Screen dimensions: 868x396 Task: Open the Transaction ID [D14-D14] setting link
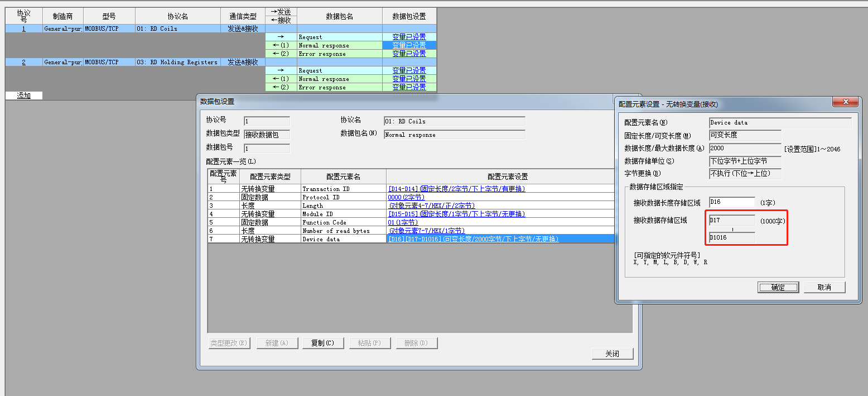[456, 189]
